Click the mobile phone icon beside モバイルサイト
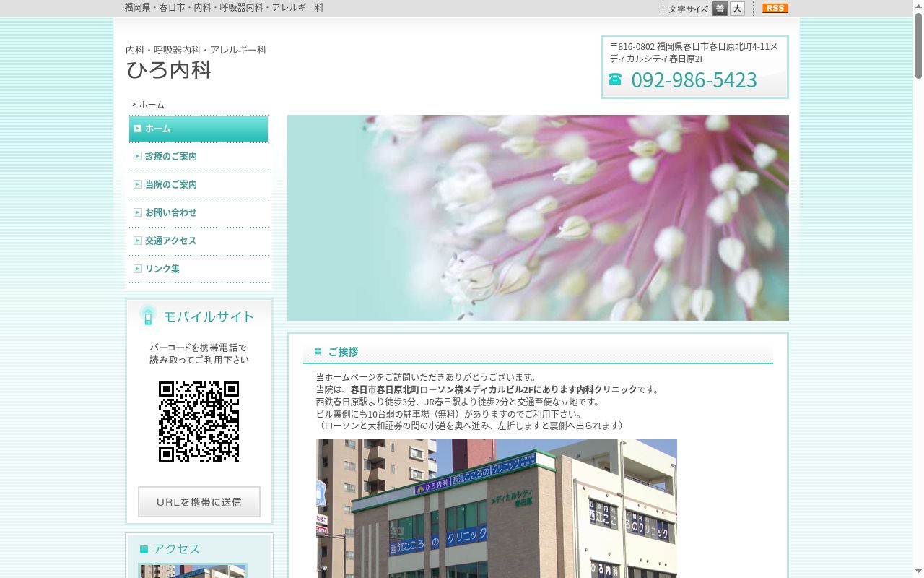The height and width of the screenshot is (578, 924). point(148,315)
